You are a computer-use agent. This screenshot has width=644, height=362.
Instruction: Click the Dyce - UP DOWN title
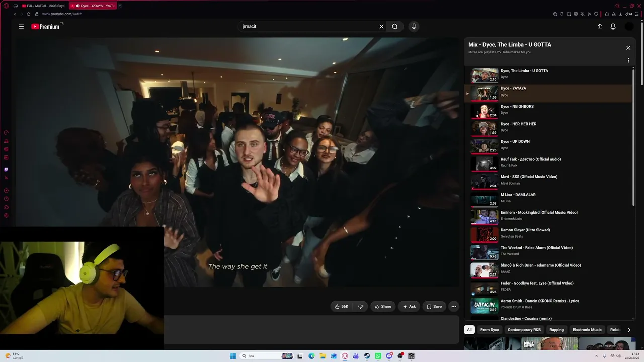coord(515,142)
